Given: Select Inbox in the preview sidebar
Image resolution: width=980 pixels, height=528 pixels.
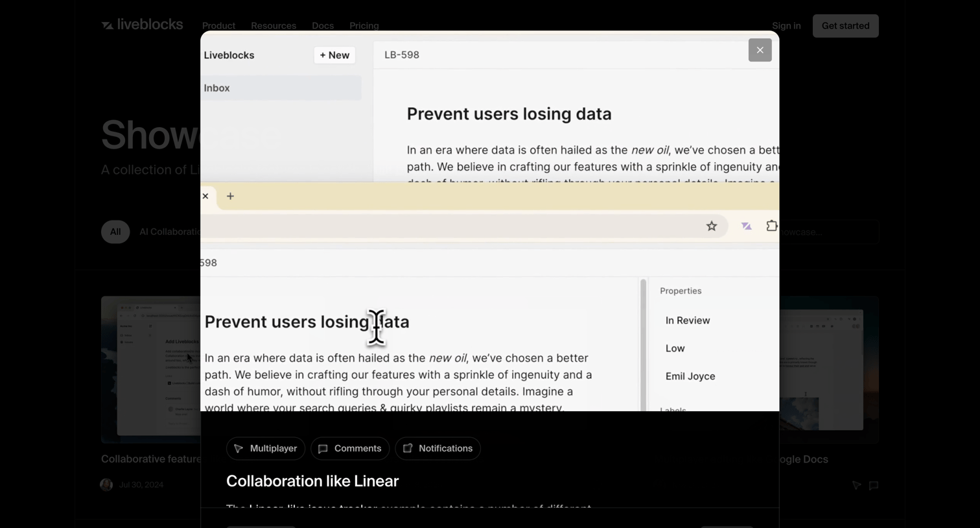Looking at the screenshot, I should 281,88.
